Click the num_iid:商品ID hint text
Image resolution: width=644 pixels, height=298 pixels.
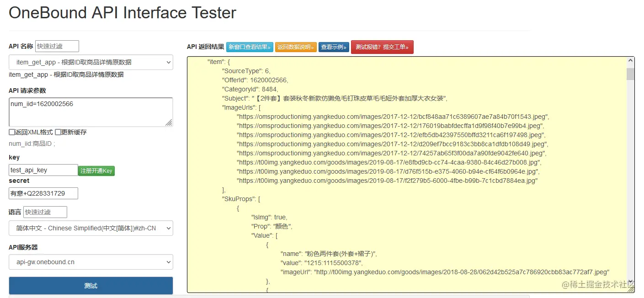click(x=32, y=144)
